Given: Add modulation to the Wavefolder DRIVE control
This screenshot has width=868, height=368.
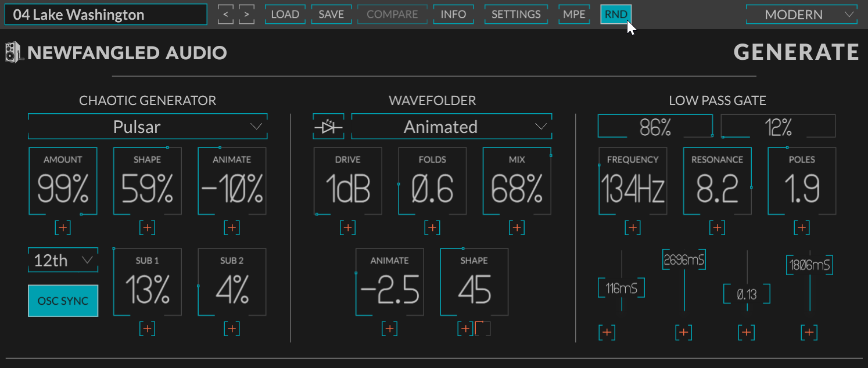Looking at the screenshot, I should [x=347, y=228].
